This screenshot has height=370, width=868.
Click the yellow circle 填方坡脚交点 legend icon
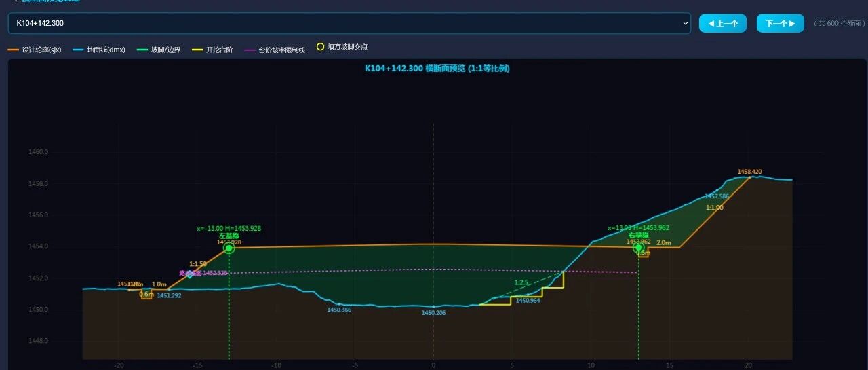pyautogui.click(x=321, y=47)
